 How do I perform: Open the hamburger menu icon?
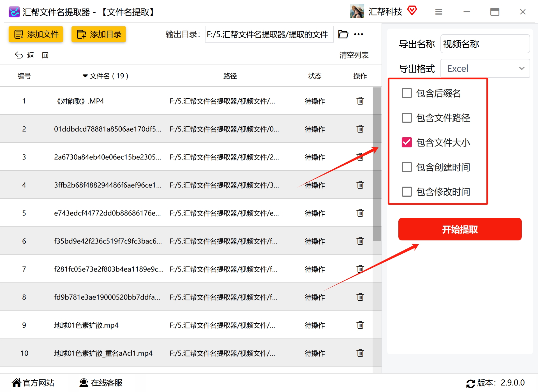tap(439, 12)
